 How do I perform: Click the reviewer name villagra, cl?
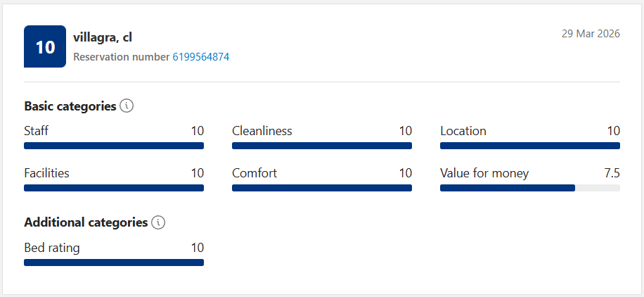tap(103, 37)
